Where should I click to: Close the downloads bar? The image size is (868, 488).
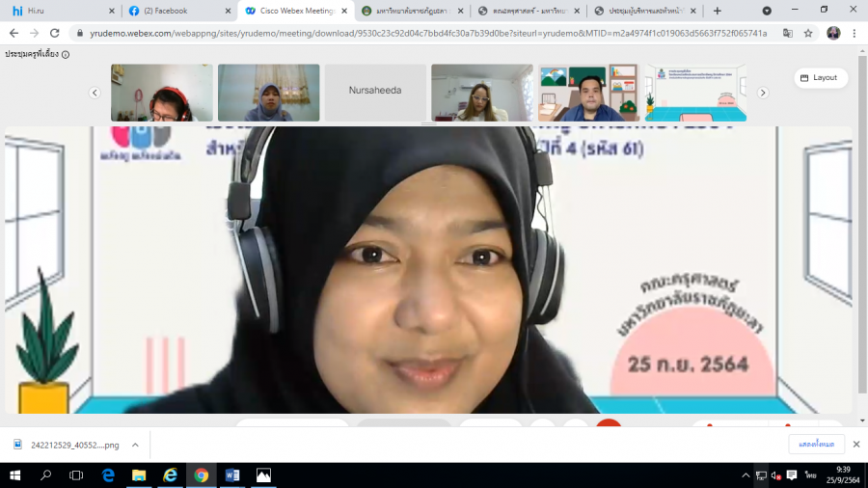(x=854, y=445)
